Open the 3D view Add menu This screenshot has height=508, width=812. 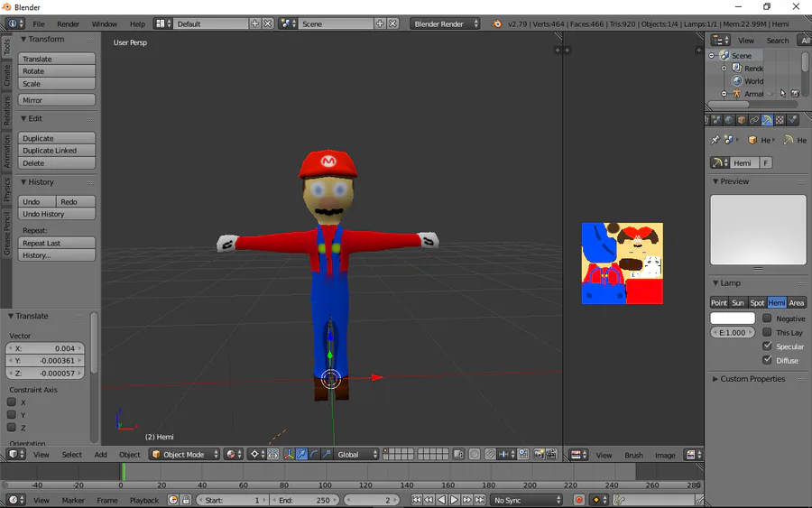tap(100, 454)
